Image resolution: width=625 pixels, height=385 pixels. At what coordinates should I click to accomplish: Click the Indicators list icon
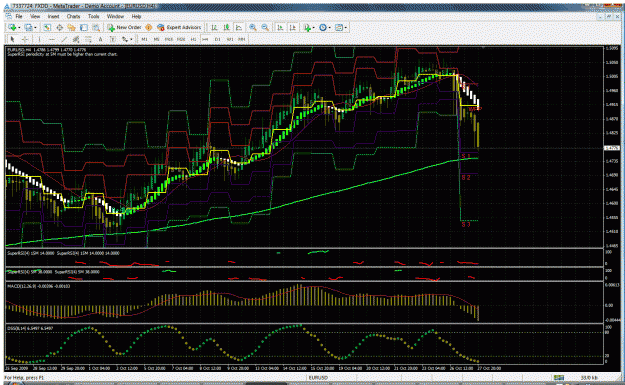307,28
